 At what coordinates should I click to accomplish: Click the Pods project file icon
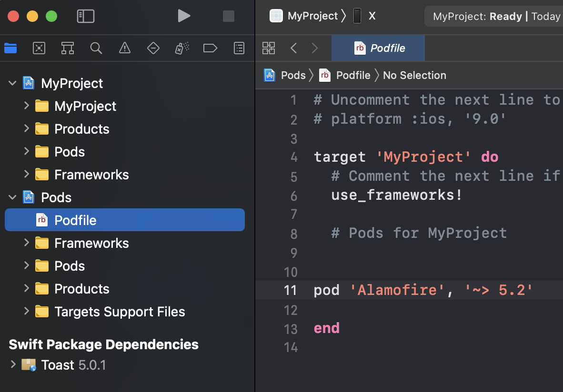point(29,197)
